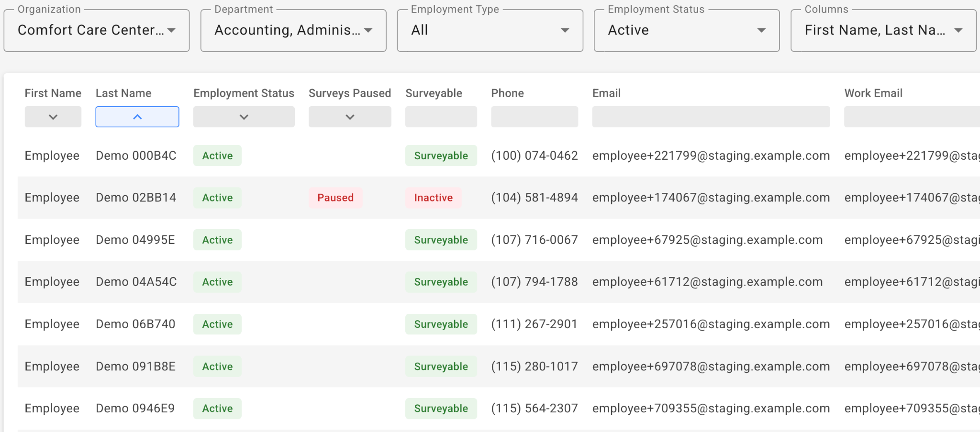Open the Columns selector dropdown

(x=883, y=30)
